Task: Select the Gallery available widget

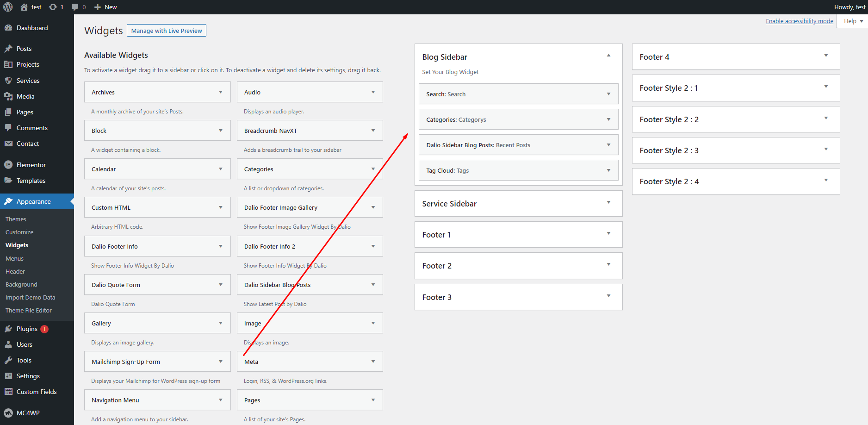Action: click(x=157, y=323)
